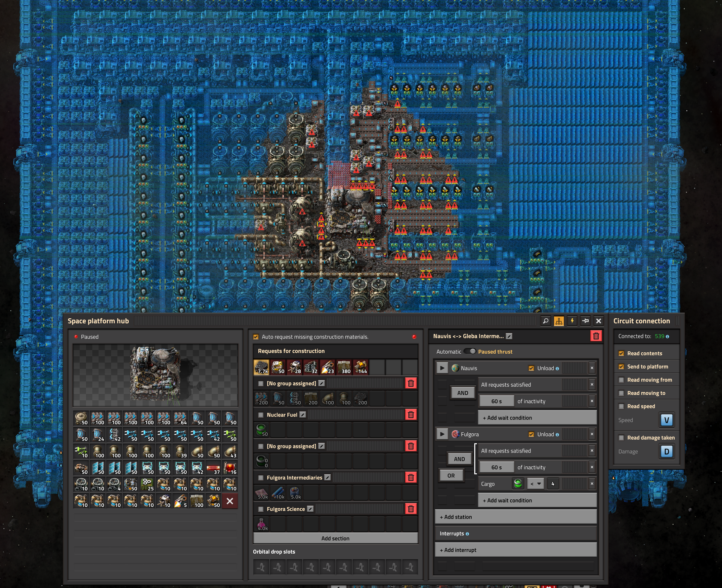Image resolution: width=722 pixels, height=588 pixels.
Task: Open the Cargo comparator dropdown
Action: (x=535, y=484)
